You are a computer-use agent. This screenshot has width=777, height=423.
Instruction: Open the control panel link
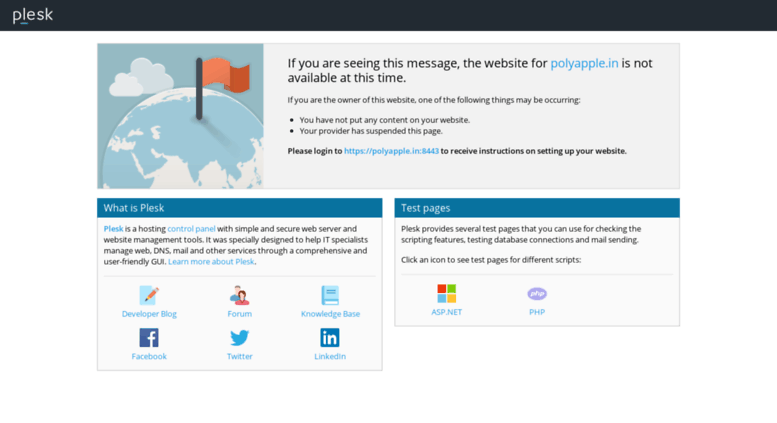tap(191, 229)
